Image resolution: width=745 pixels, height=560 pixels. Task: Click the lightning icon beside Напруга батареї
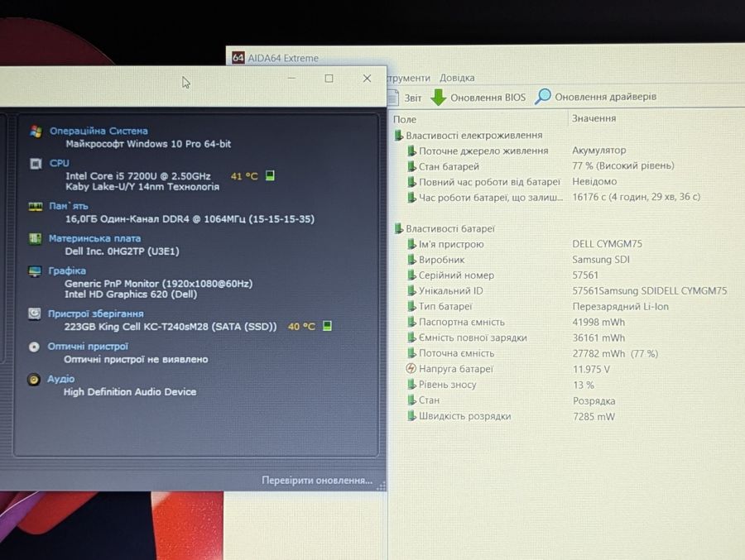coord(411,369)
